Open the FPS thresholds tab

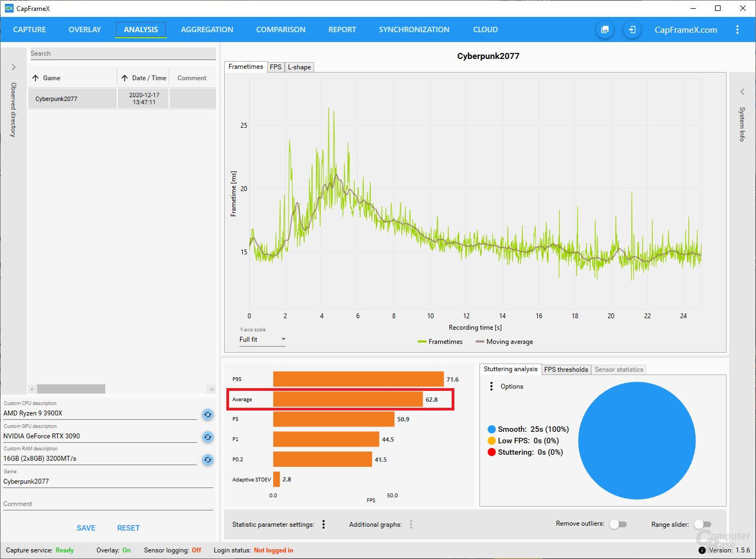tap(566, 370)
